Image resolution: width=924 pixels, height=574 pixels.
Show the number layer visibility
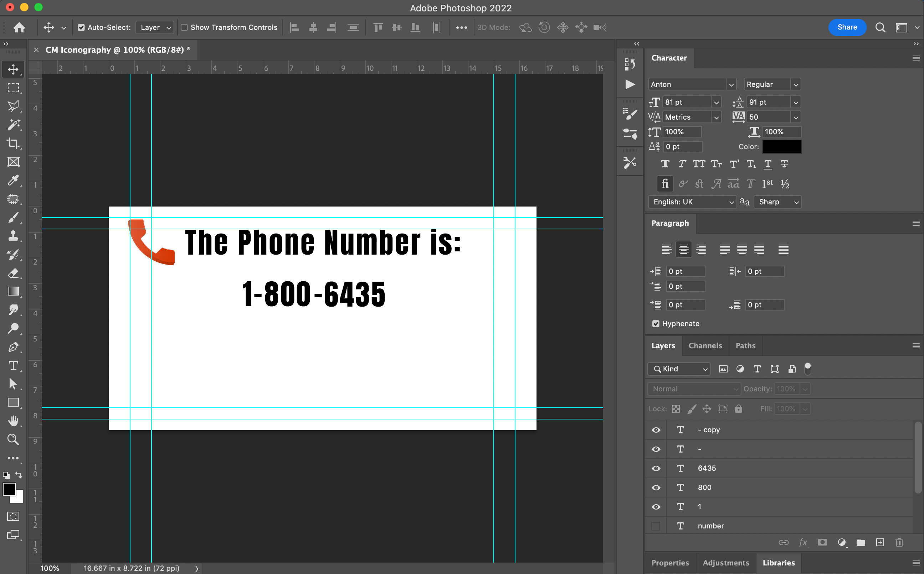656,526
